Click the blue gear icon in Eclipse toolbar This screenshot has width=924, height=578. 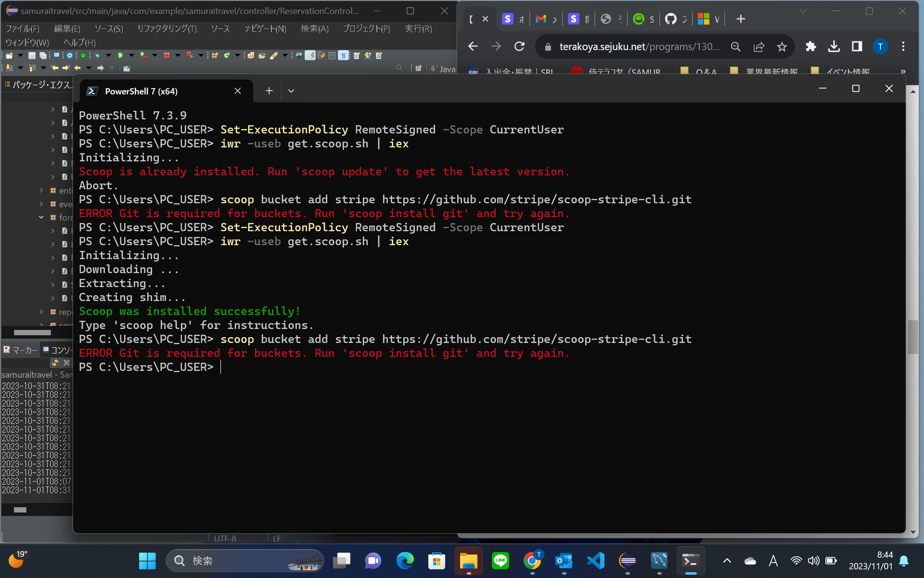[x=70, y=55]
